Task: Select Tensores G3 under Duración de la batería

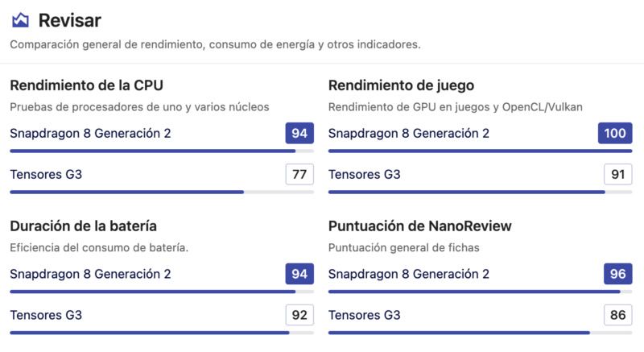Action: coord(46,315)
